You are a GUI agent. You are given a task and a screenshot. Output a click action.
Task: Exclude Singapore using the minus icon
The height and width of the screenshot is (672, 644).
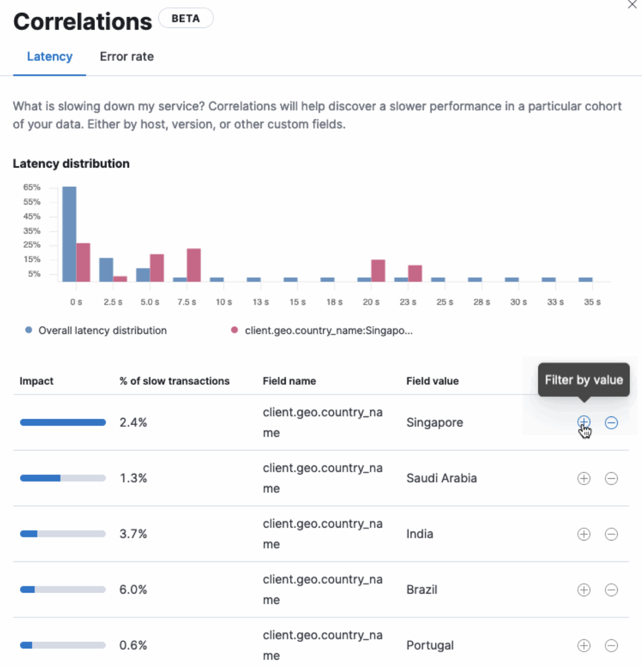[611, 423]
